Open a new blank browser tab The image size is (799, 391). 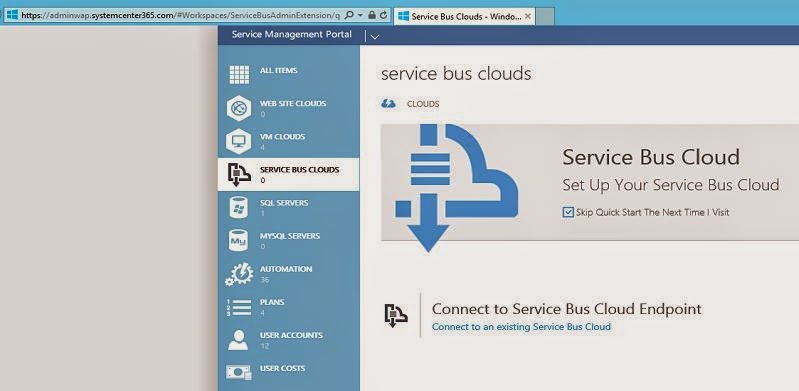pyautogui.click(x=545, y=16)
